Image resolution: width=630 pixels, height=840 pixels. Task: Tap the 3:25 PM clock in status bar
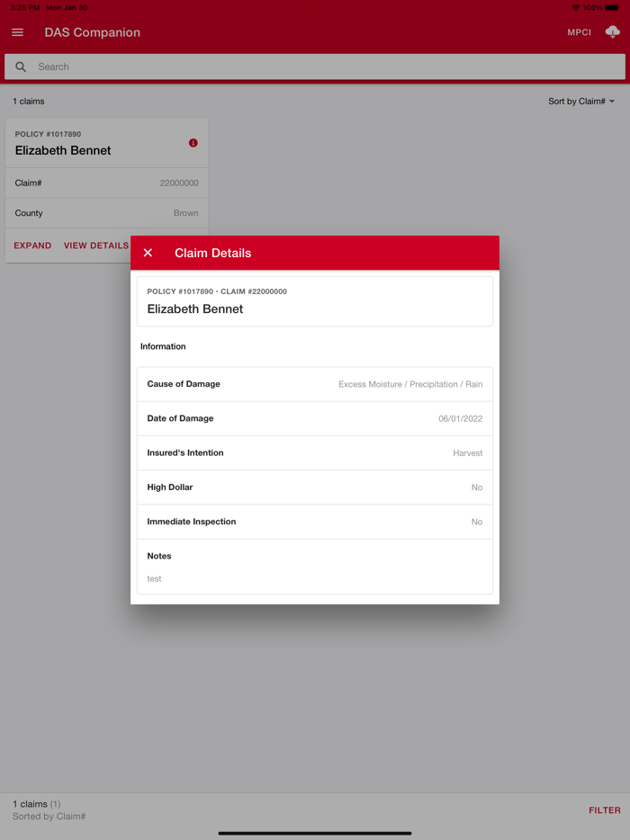[24, 7]
